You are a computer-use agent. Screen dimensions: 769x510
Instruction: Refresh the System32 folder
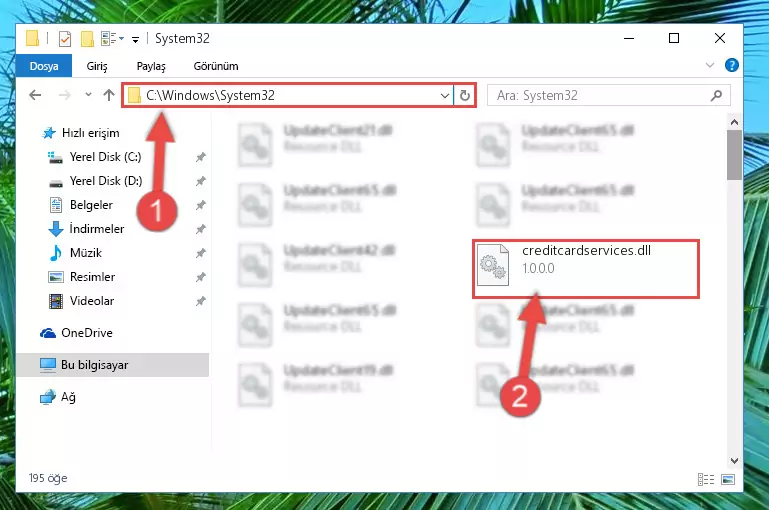[x=465, y=96]
